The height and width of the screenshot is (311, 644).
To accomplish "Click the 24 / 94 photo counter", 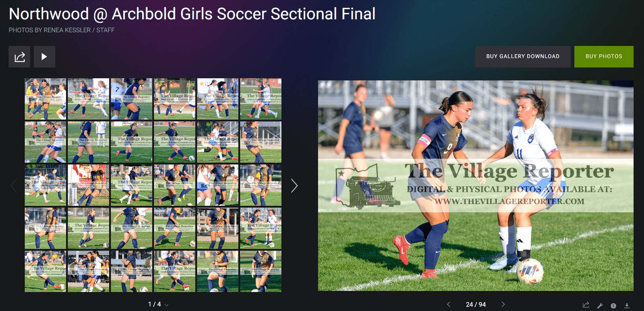I will coord(476,305).
